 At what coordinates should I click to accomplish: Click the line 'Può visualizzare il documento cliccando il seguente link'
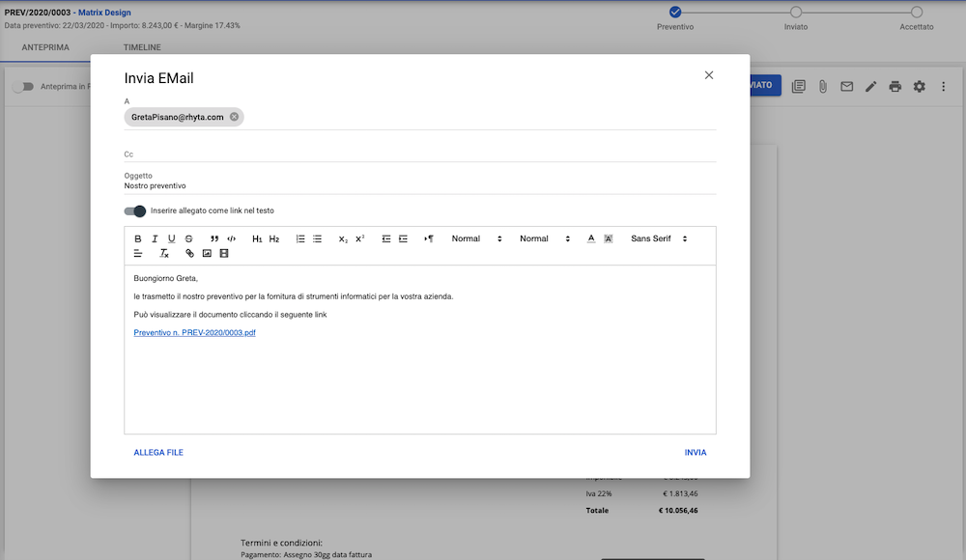pos(230,315)
